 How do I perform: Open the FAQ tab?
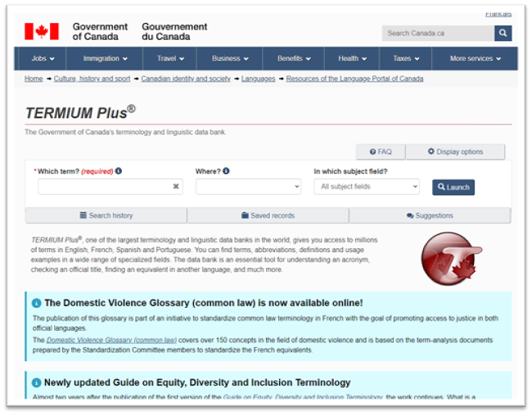pyautogui.click(x=381, y=151)
